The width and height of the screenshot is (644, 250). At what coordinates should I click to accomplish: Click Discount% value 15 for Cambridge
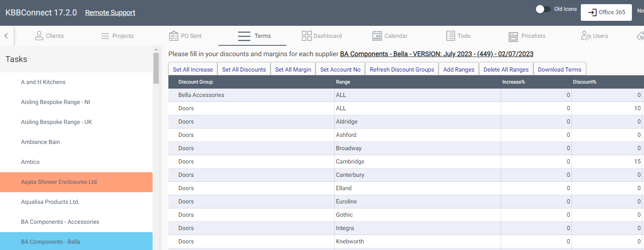(x=607, y=162)
